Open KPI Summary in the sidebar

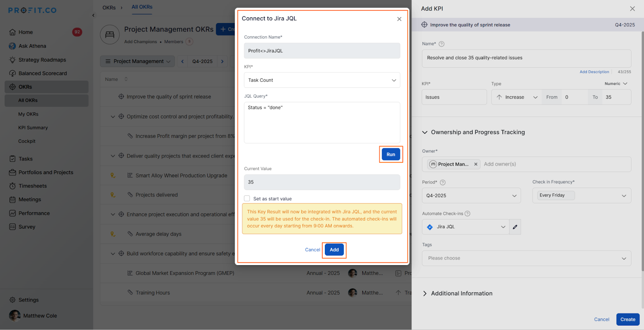tap(33, 128)
